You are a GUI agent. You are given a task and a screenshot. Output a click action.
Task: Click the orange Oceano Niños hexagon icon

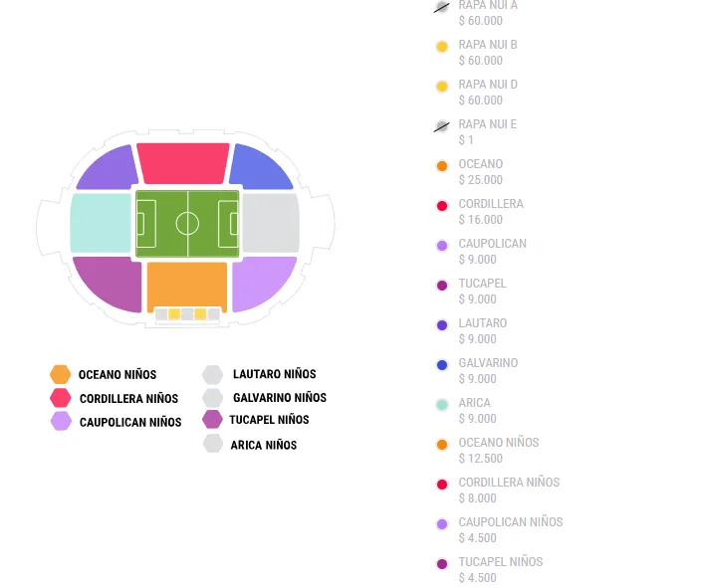pyautogui.click(x=61, y=375)
